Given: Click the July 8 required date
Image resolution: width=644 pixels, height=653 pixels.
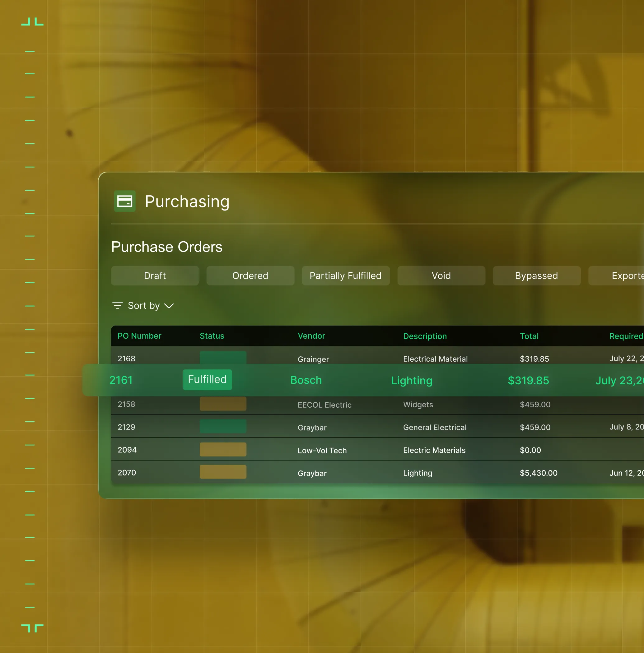Looking at the screenshot, I should coord(626,427).
